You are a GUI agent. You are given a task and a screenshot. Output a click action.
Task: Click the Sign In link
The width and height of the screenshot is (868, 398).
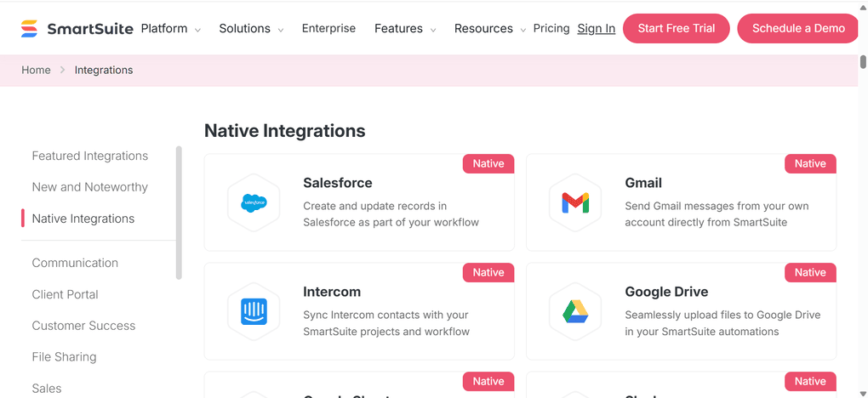[x=597, y=28]
